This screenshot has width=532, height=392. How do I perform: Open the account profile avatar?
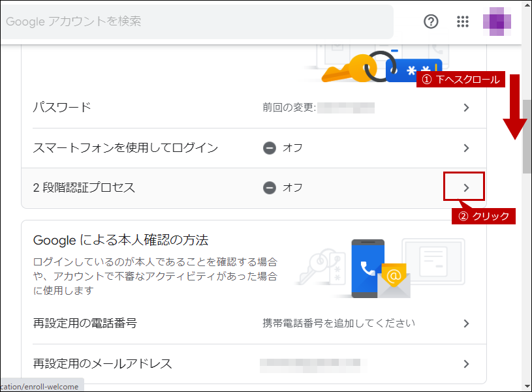497,22
